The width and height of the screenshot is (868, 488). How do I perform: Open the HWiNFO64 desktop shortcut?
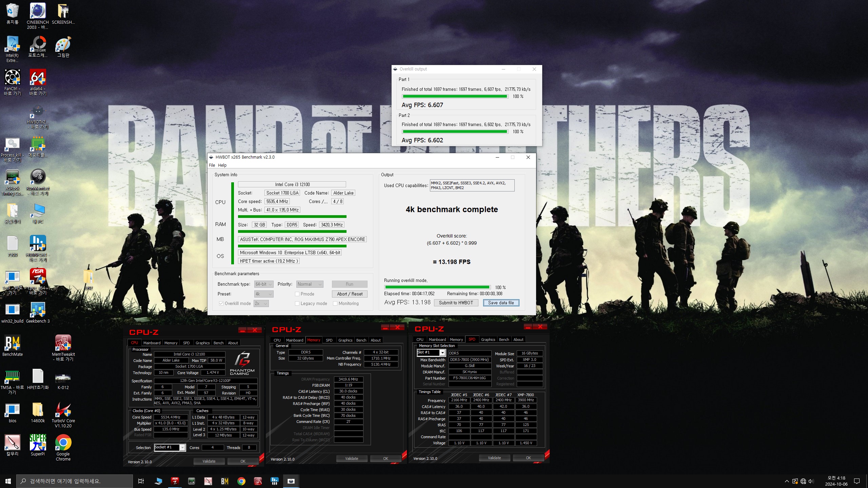[38, 248]
